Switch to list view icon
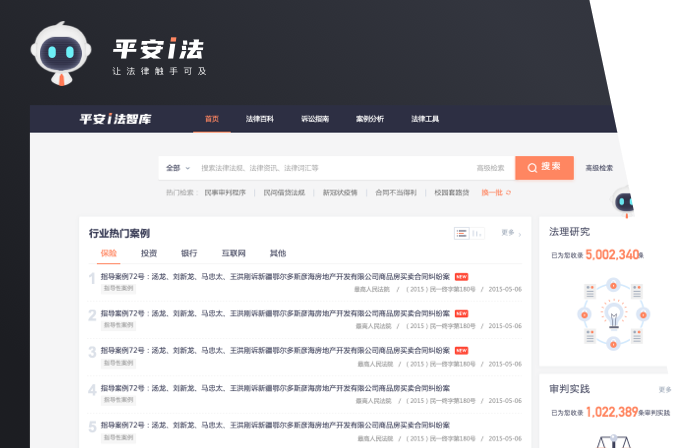This screenshot has width=684, height=448. pos(462,233)
